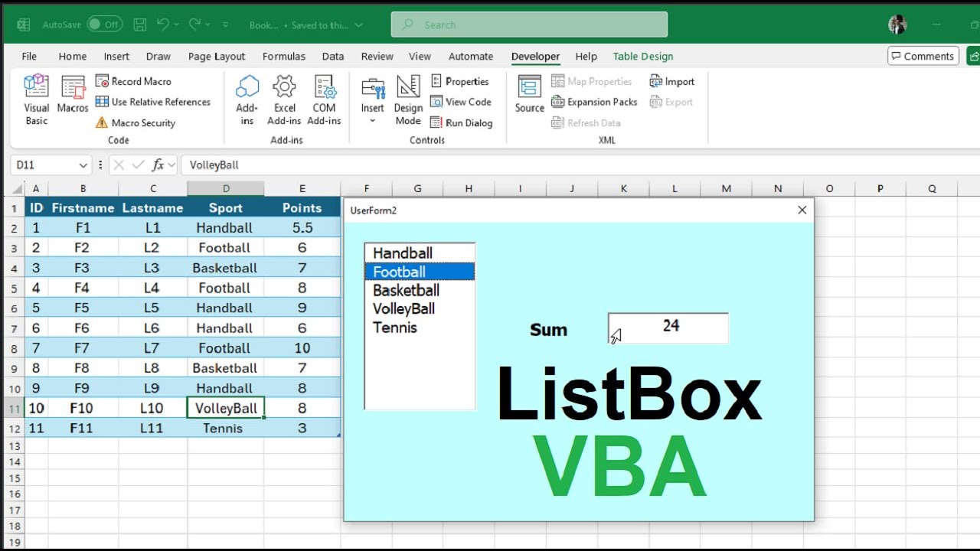Select Handball in the ListBox
The height and width of the screenshot is (551, 980).
(x=420, y=253)
